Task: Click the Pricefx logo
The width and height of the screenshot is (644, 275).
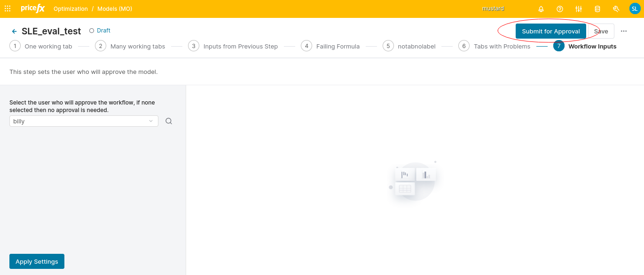Action: (x=32, y=8)
